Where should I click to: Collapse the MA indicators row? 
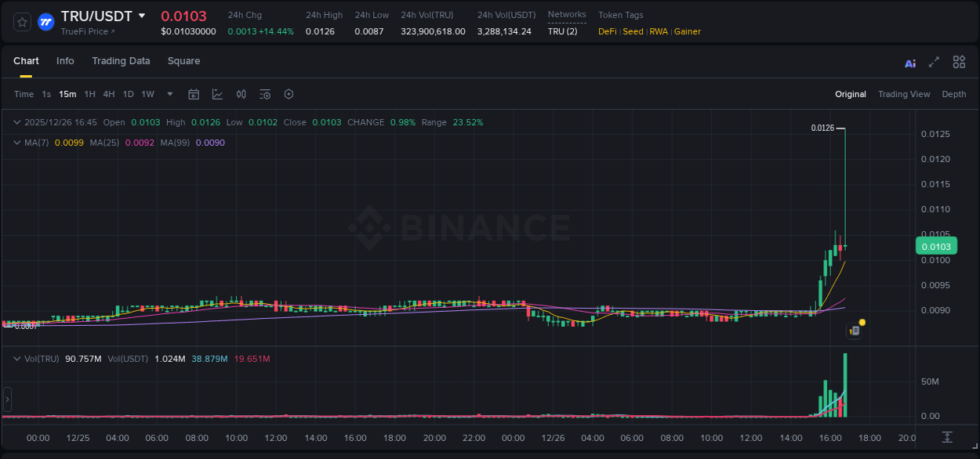[16, 143]
